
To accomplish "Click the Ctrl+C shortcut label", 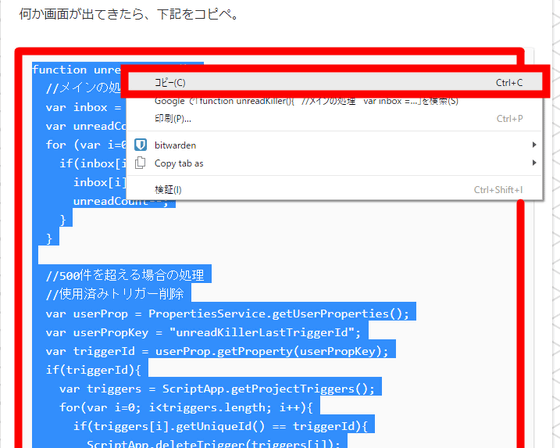I will coord(509,83).
